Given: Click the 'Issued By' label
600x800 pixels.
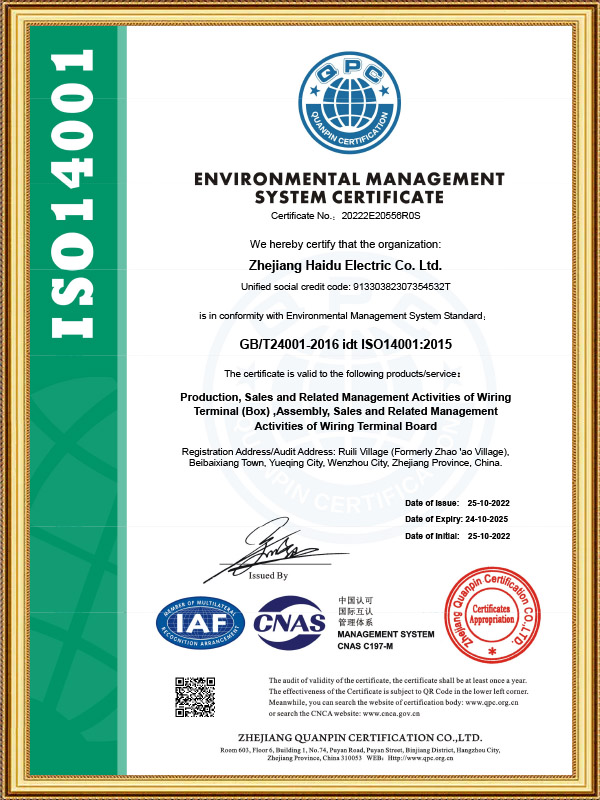Looking at the screenshot, I should pos(268,576).
